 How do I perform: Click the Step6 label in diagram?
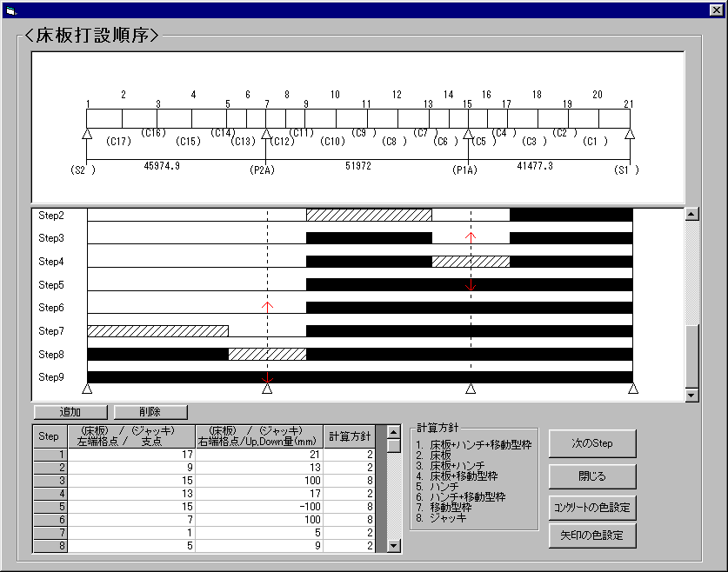click(51, 308)
